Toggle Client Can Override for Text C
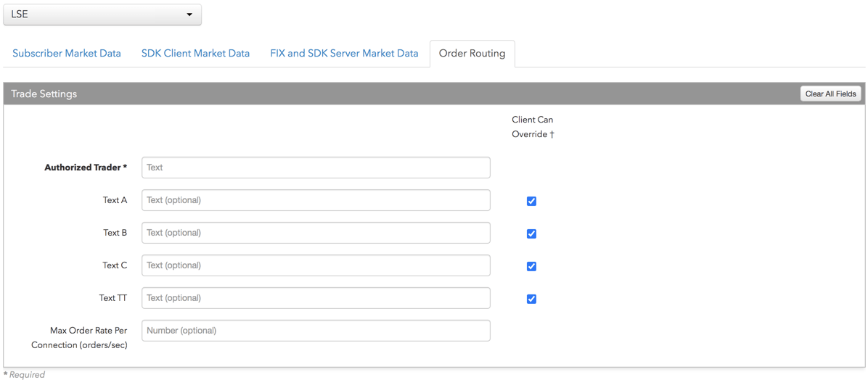The height and width of the screenshot is (380, 868). pos(531,266)
